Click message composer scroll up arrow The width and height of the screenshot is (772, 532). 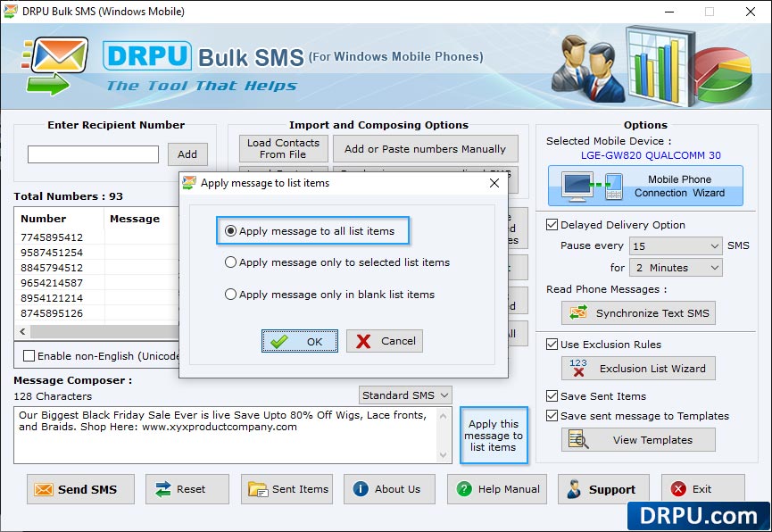(443, 416)
